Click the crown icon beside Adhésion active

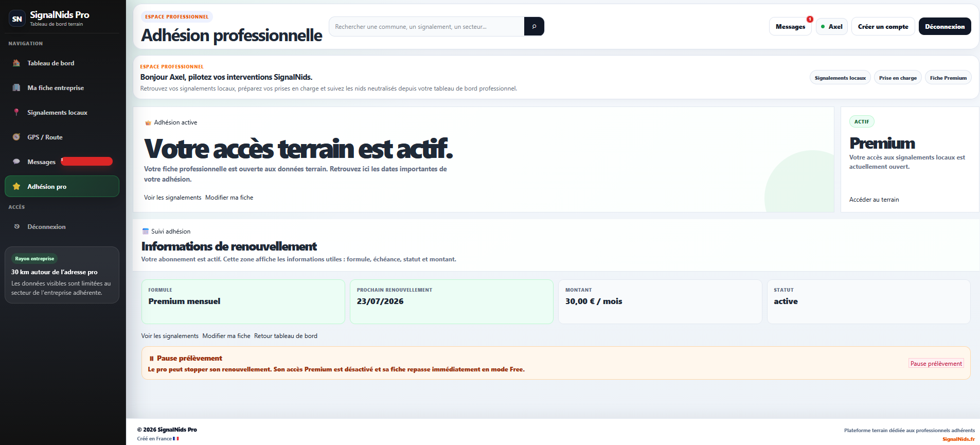[x=148, y=122]
